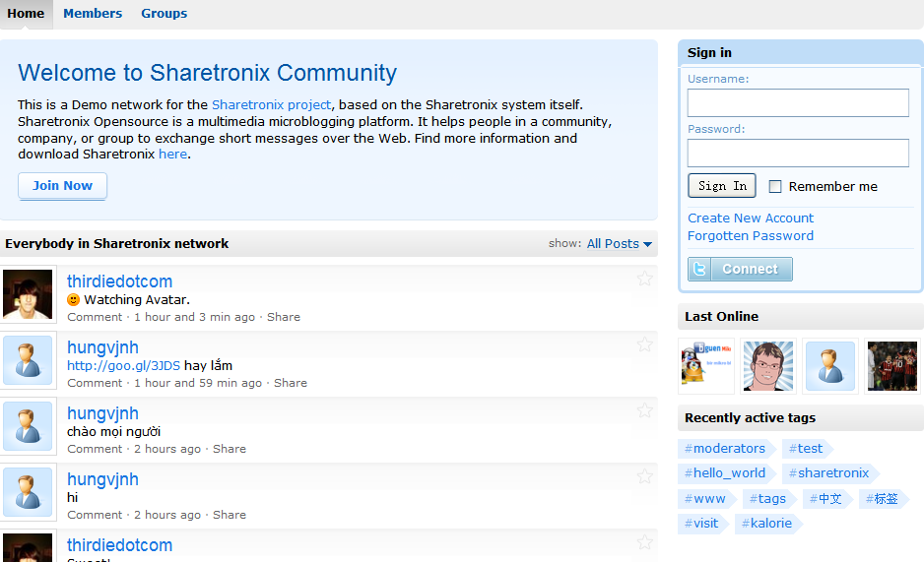Select the #标签 tag
The width and height of the screenshot is (924, 562).
coord(883,499)
